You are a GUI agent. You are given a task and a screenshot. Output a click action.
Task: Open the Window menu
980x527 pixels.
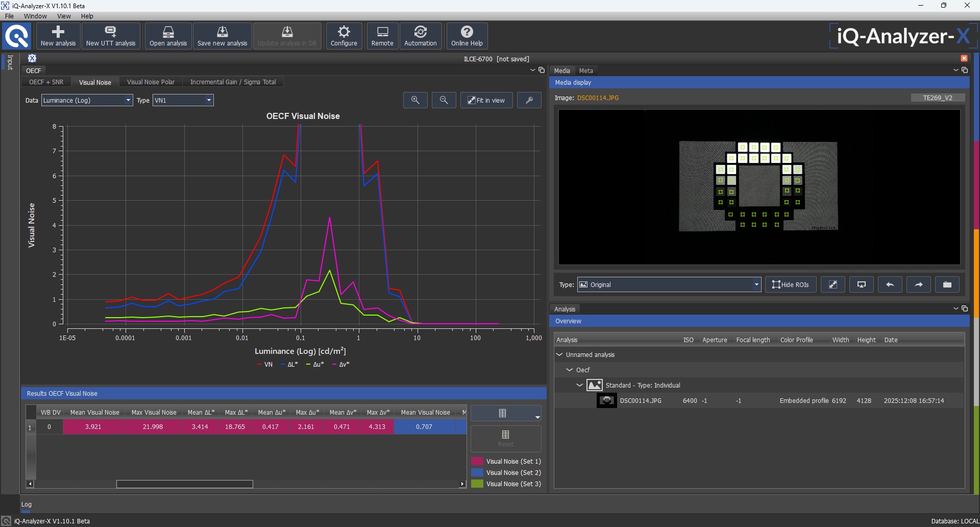click(35, 16)
